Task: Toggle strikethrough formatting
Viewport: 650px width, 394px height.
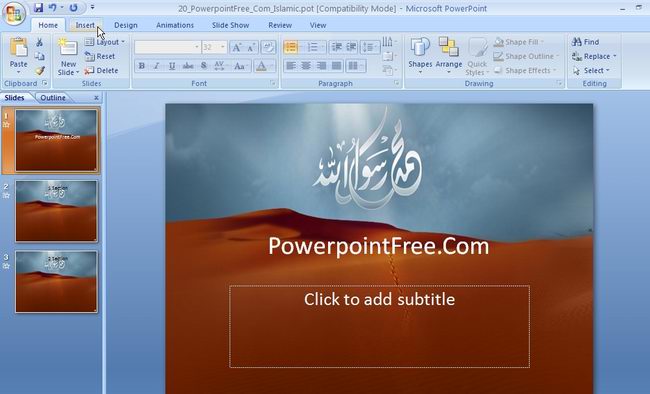Action: 188,66
